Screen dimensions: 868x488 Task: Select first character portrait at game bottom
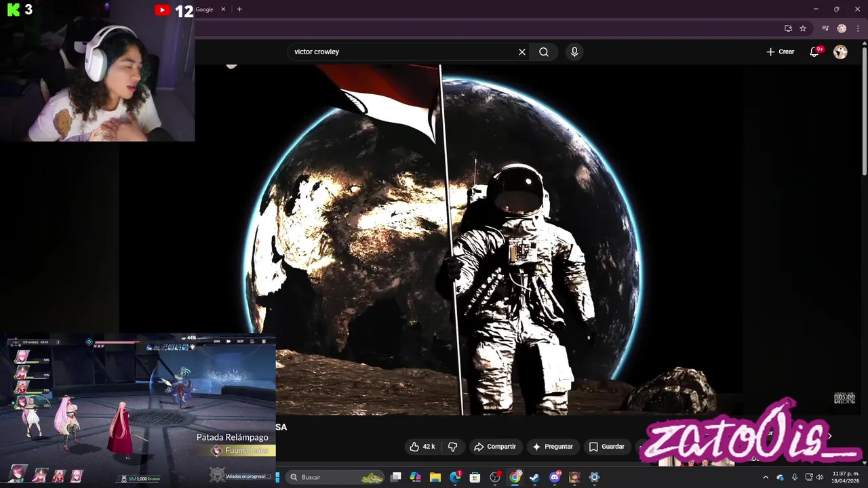click(18, 474)
